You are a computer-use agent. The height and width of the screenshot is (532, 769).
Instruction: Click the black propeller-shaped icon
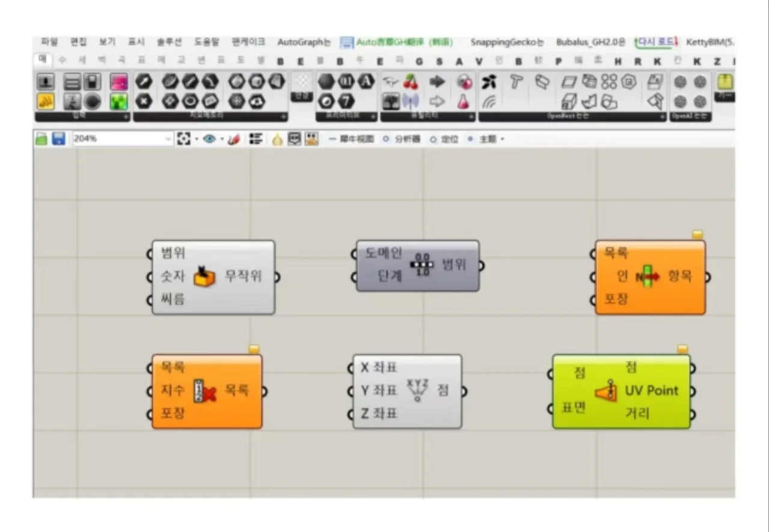click(489, 82)
